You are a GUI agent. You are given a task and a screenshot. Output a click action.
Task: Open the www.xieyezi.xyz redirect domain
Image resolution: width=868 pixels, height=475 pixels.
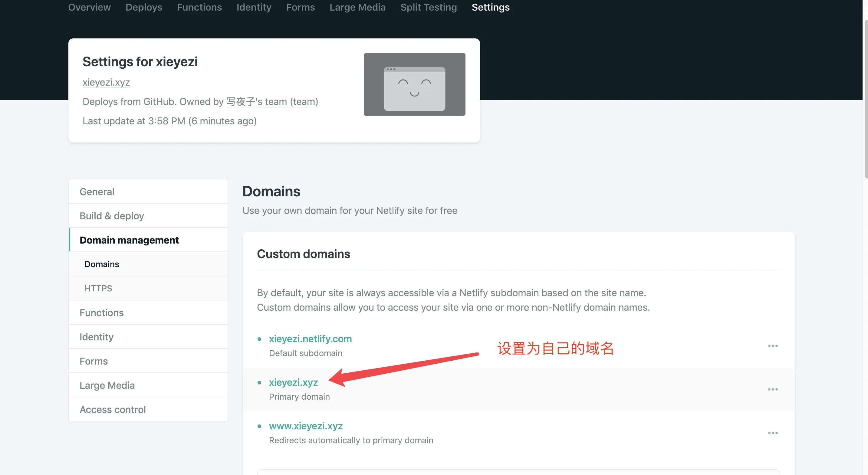306,426
